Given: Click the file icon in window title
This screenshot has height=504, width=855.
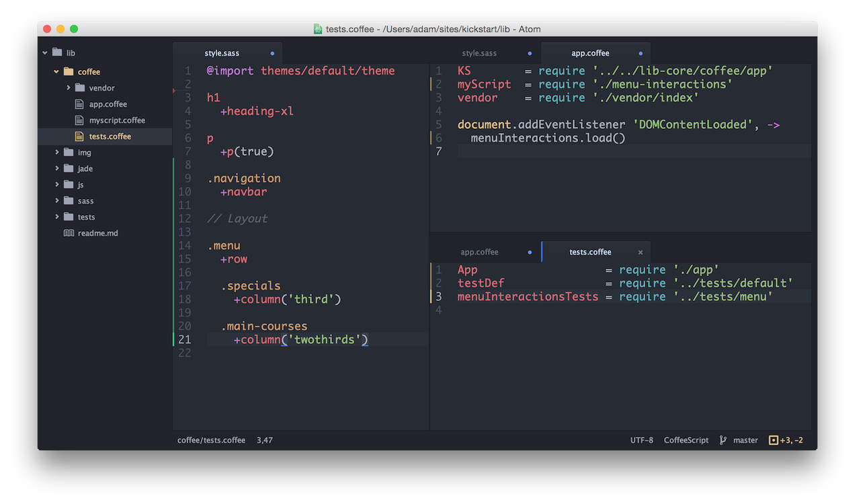Looking at the screenshot, I should 318,29.
